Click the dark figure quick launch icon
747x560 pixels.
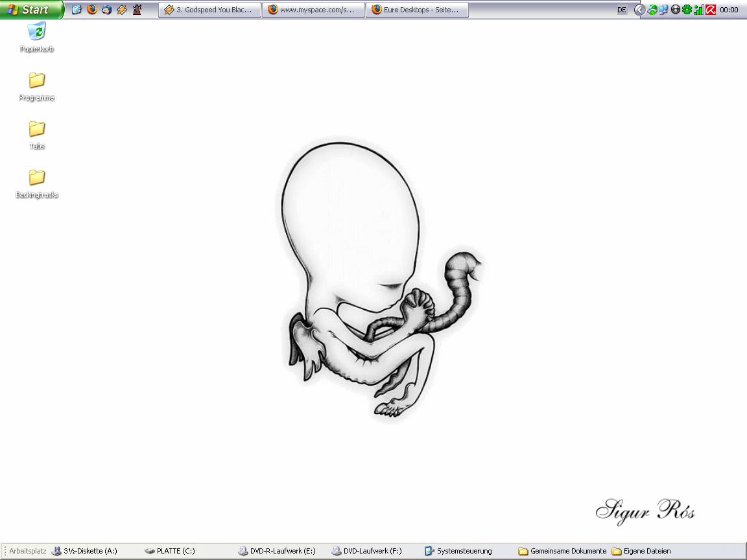137,10
